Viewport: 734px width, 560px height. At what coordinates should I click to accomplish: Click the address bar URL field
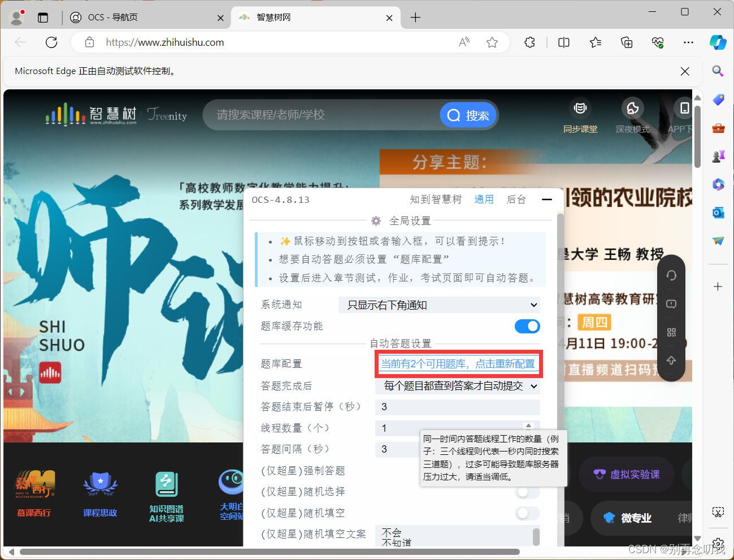coord(277,42)
